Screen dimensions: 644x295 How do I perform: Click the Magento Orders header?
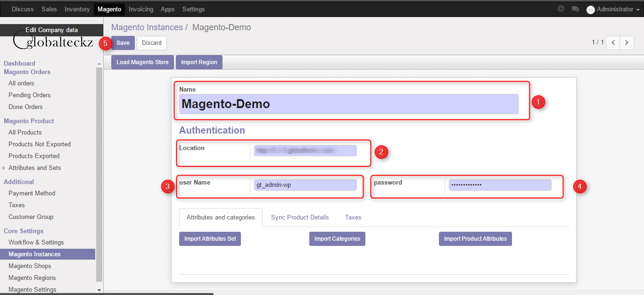27,72
